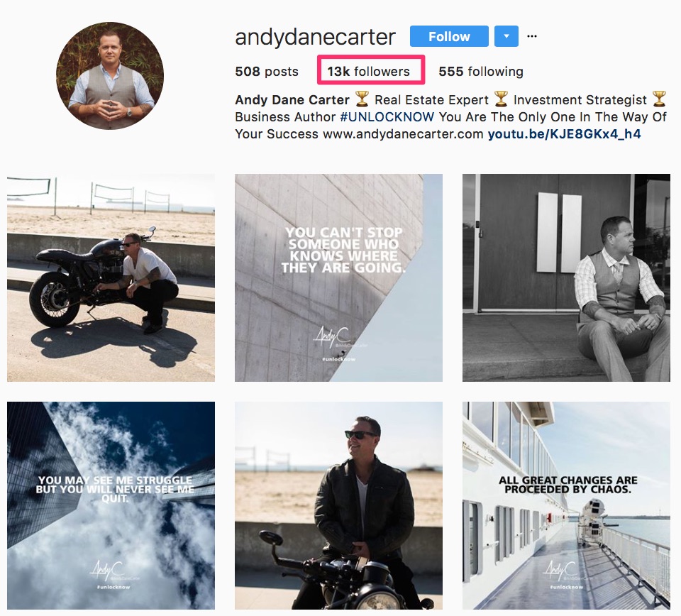The image size is (681, 616).
Task: Open the profile picture of andydanecarter
Action: click(110, 76)
